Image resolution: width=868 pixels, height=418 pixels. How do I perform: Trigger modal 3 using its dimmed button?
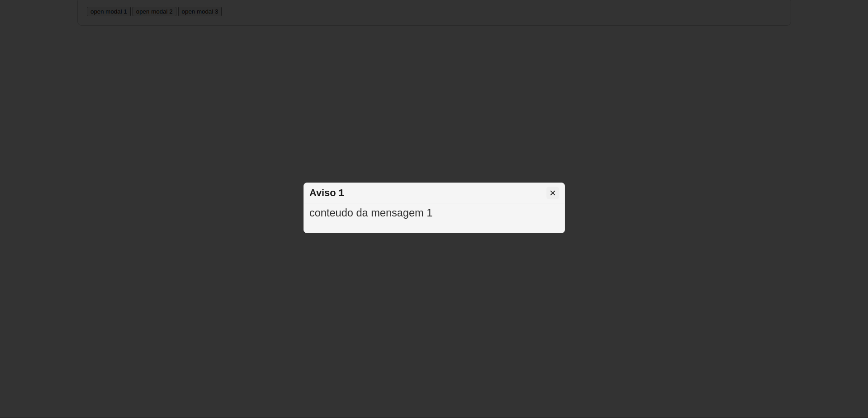pyautogui.click(x=200, y=12)
